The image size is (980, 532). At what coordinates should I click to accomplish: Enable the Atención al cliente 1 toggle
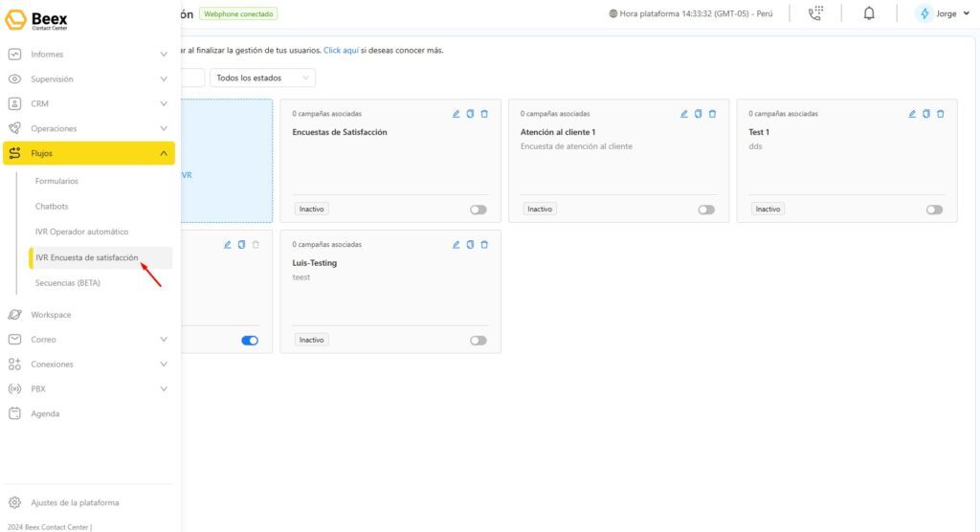706,210
